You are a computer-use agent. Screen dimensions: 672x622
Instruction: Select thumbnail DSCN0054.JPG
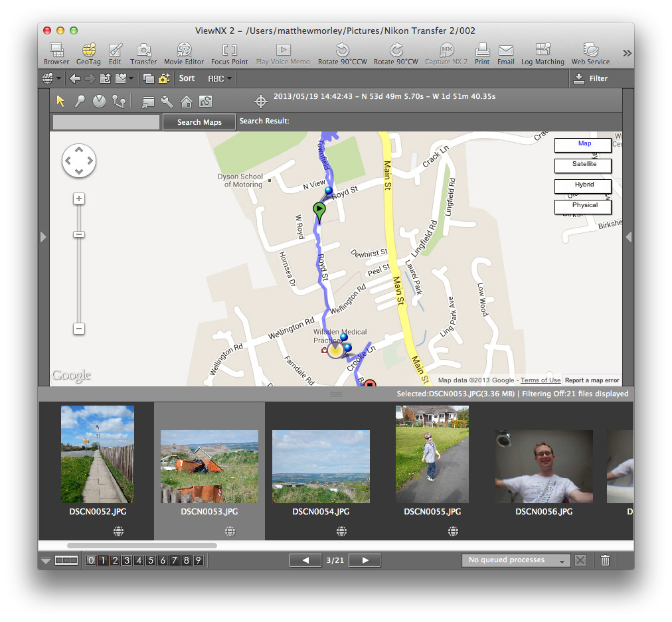click(321, 467)
